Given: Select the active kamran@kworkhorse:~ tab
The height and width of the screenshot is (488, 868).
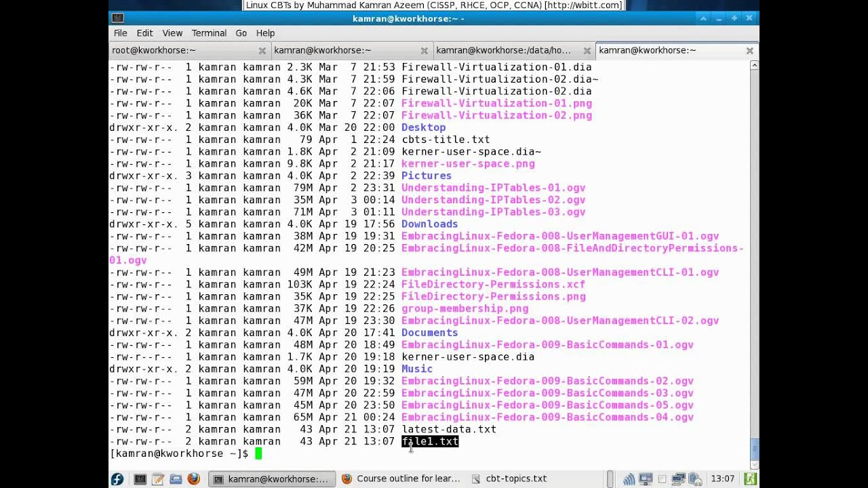Looking at the screenshot, I should (x=677, y=51).
